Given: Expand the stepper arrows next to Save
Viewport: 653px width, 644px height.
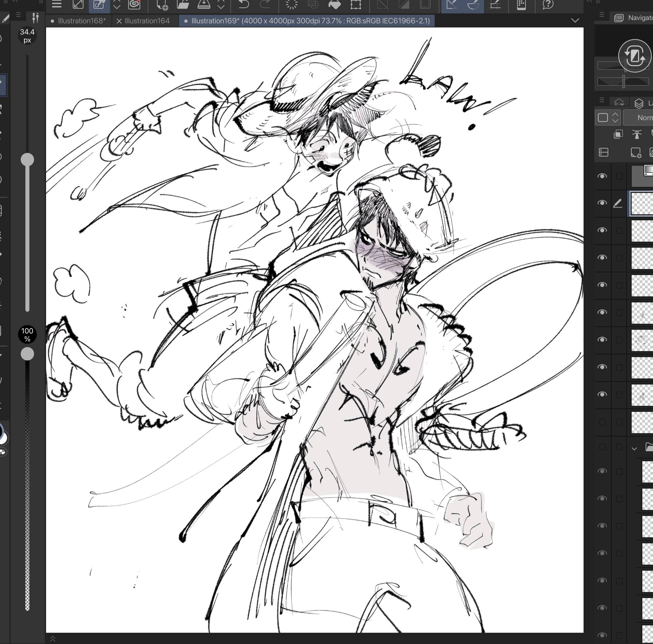Looking at the screenshot, I should 221,4.
